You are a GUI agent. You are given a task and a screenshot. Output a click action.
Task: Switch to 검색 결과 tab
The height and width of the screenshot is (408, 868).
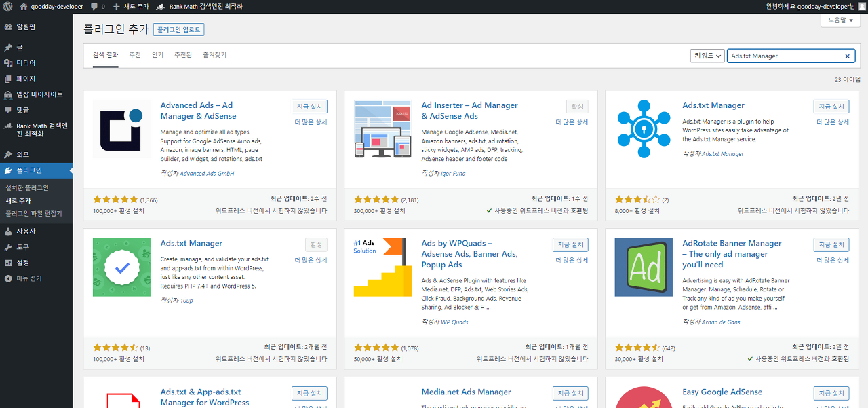tap(105, 55)
